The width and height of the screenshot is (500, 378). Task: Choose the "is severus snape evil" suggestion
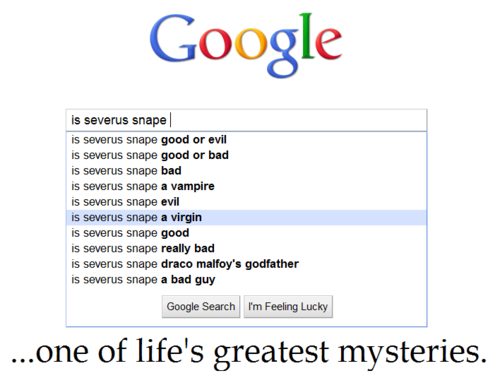pos(246,202)
